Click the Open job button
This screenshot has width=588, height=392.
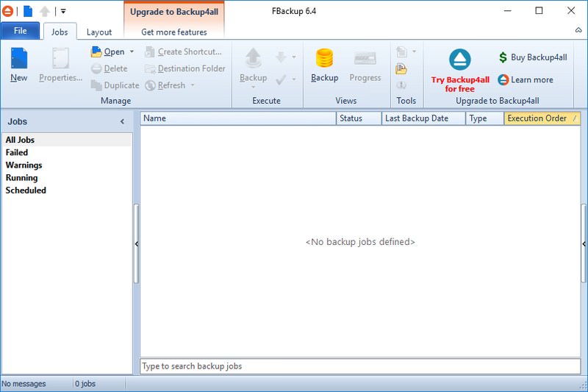coord(108,51)
